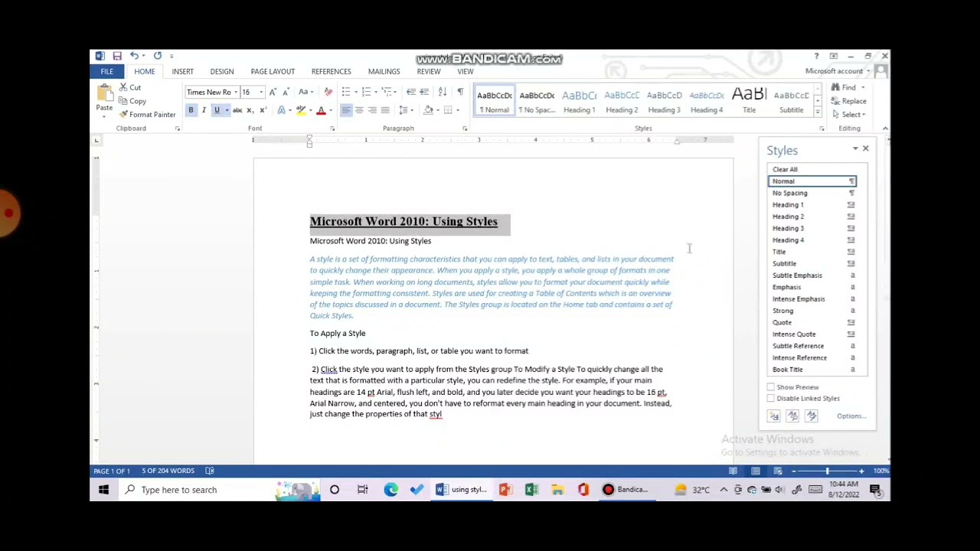Switch to the MAILINGS tab
980x551 pixels.
click(x=384, y=72)
